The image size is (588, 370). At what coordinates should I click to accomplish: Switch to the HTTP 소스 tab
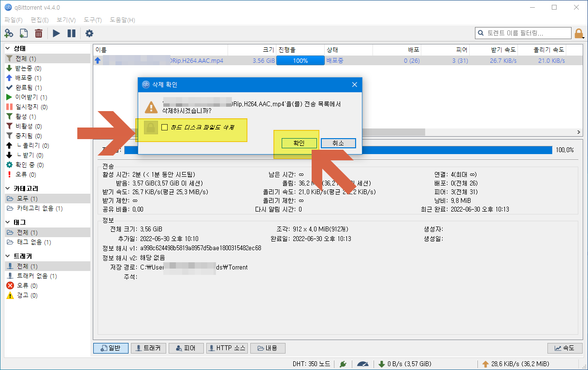coord(227,348)
